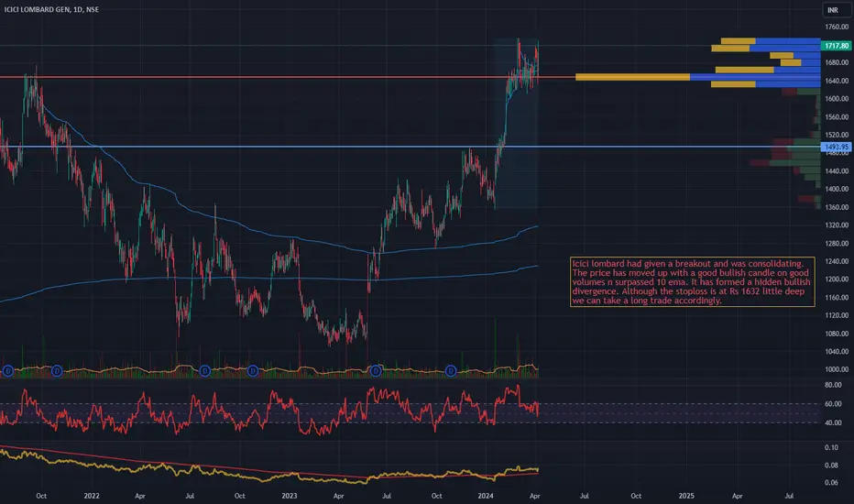Click the 1320.00 price axis label

tap(837, 225)
